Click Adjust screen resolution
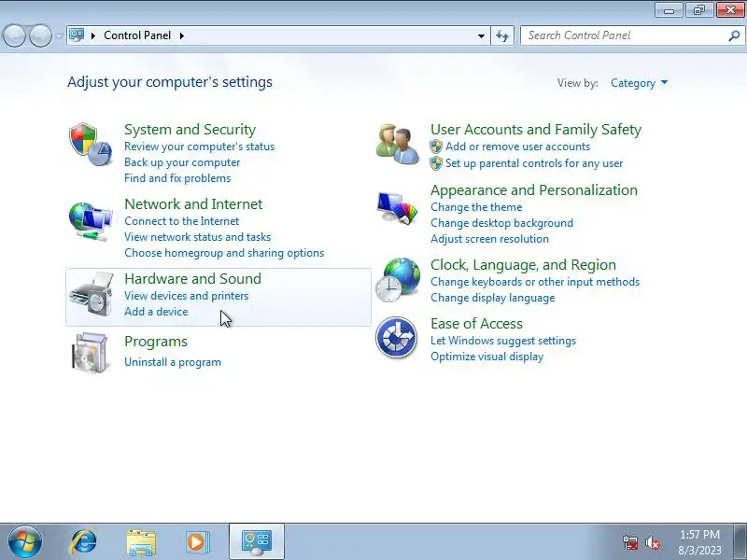The width and height of the screenshot is (747, 560). click(x=489, y=239)
